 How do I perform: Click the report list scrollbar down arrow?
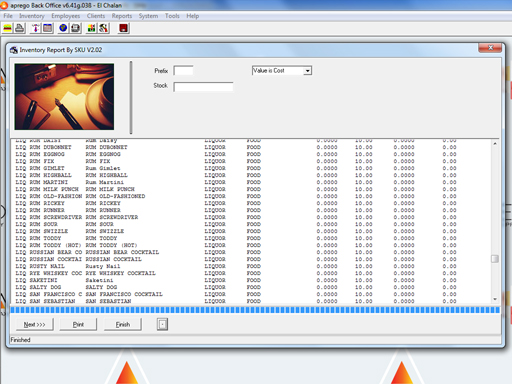pos(495,299)
